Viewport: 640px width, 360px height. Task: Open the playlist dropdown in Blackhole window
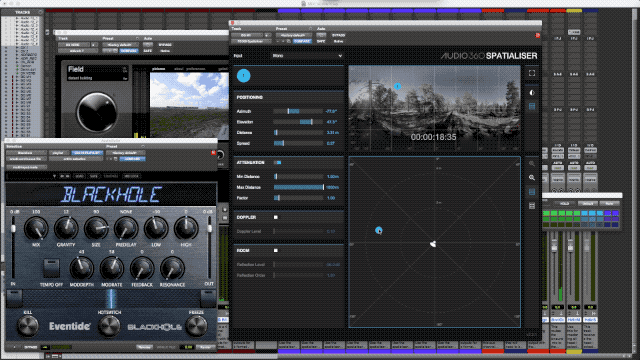(x=58, y=153)
